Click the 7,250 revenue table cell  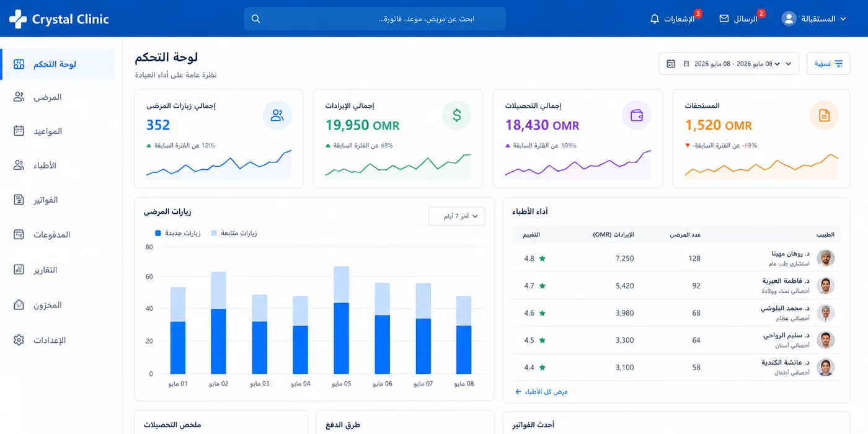pos(624,259)
